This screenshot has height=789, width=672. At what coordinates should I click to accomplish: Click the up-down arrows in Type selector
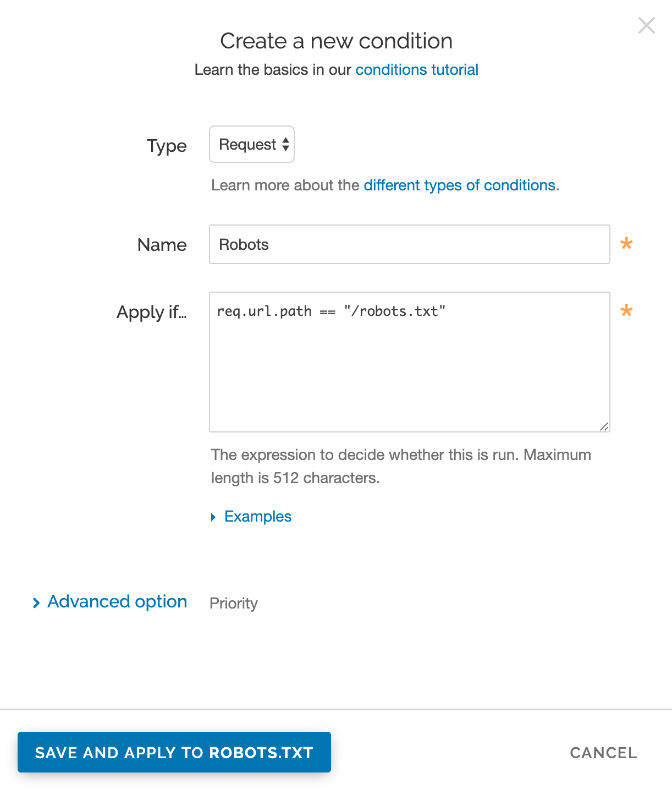point(287,144)
